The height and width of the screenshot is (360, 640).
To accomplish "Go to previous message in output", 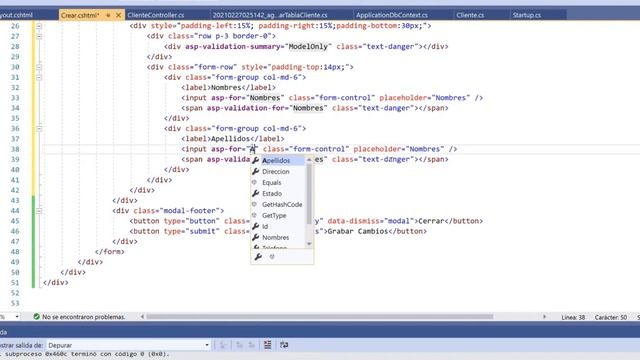I will [239, 345].
